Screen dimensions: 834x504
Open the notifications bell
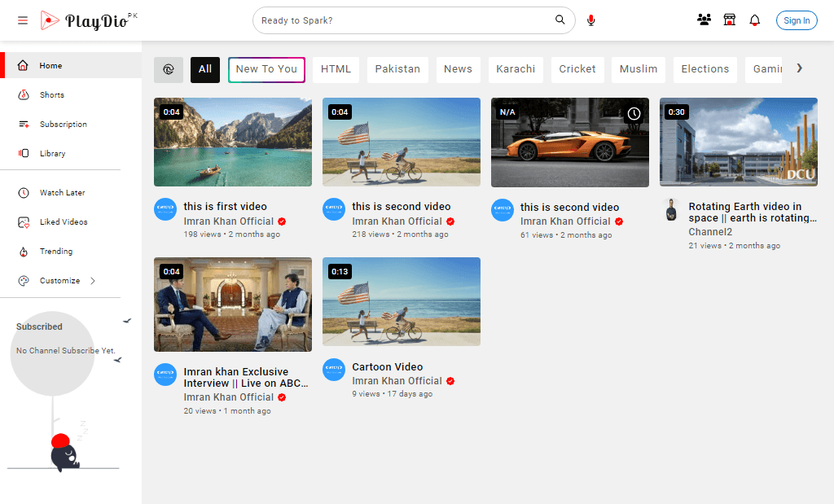(755, 20)
